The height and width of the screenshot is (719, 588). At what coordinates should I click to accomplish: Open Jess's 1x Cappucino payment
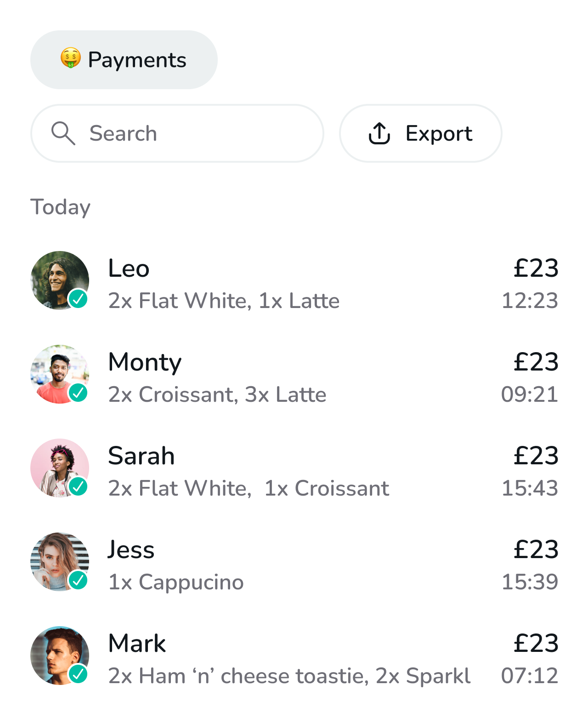[x=176, y=582]
